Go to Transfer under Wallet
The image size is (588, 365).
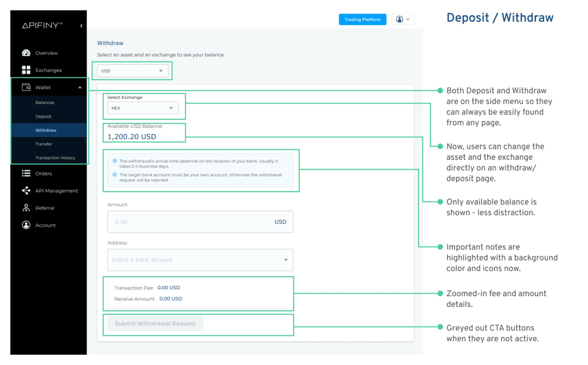click(44, 145)
